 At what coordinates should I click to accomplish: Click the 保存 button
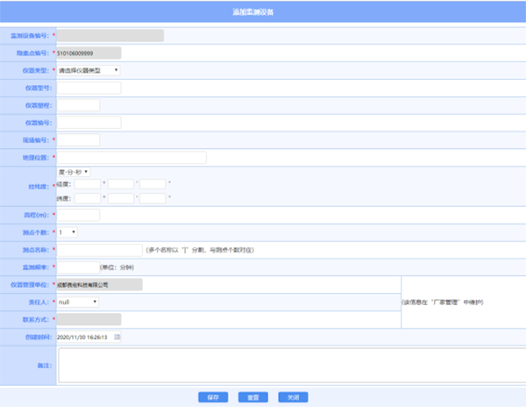click(x=213, y=397)
